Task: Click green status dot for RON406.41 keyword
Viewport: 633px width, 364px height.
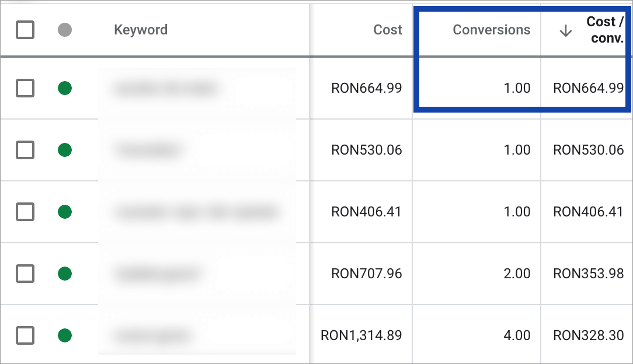Action: (65, 212)
